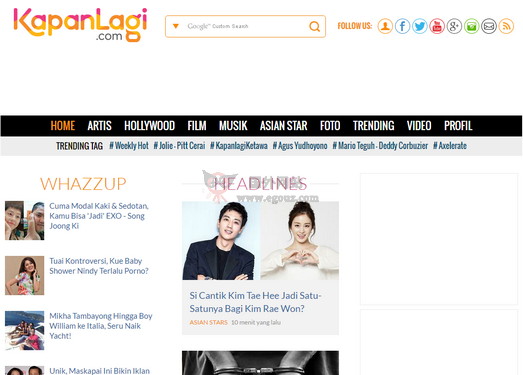Open the Nindy baby shower thumbnail

(x=24, y=275)
